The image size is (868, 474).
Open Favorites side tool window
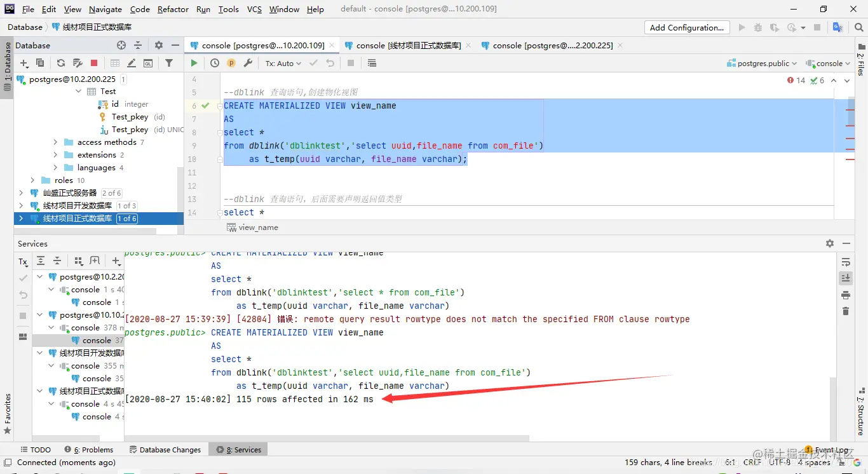coord(8,413)
